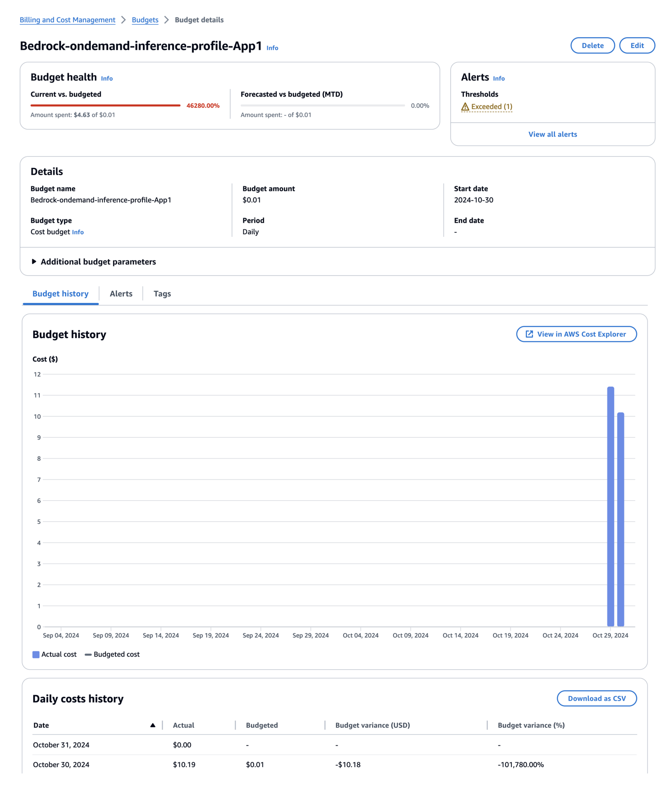Image resolution: width=672 pixels, height=785 pixels.
Task: Open Info link next to Budget health
Action: pos(107,79)
